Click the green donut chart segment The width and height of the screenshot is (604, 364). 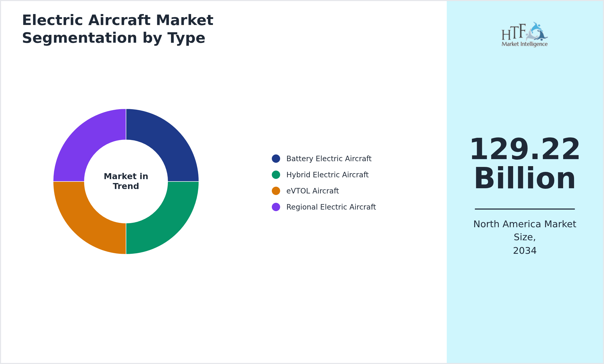[167, 222]
